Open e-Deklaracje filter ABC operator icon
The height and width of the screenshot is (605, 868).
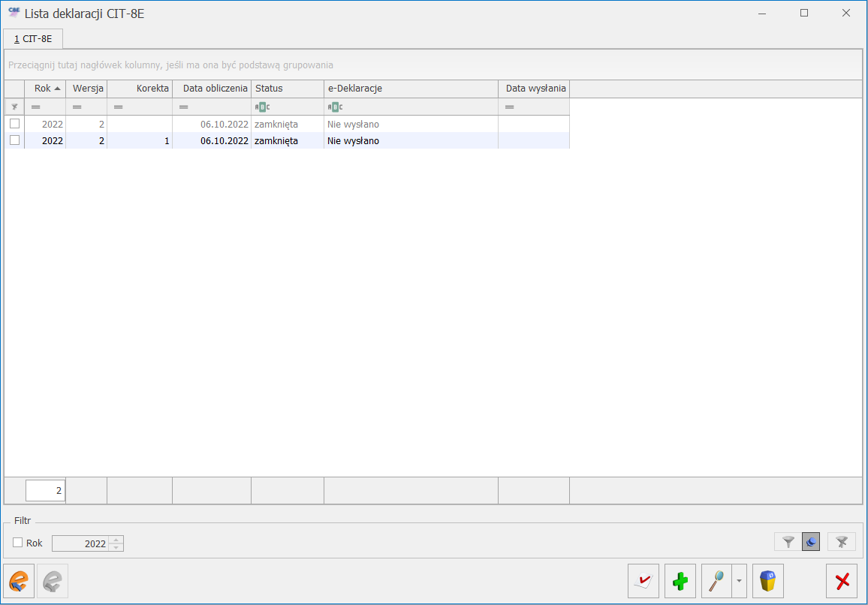(335, 107)
